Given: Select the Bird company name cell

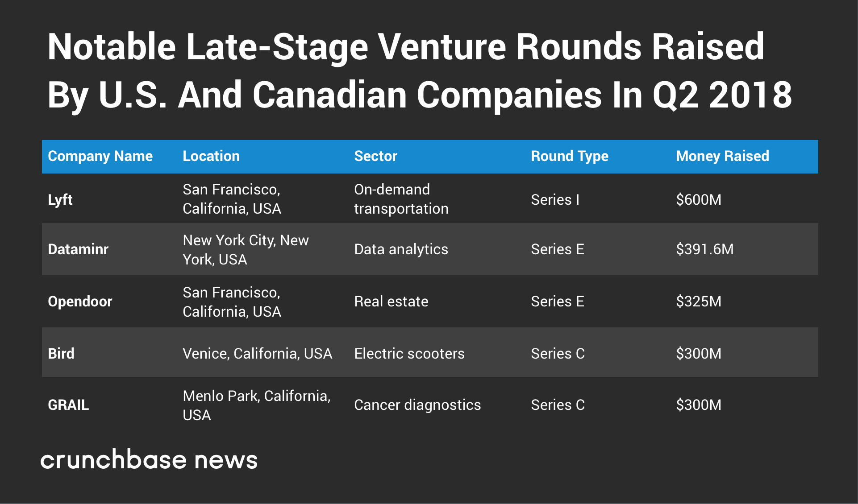Looking at the screenshot, I should pyautogui.click(x=61, y=354).
